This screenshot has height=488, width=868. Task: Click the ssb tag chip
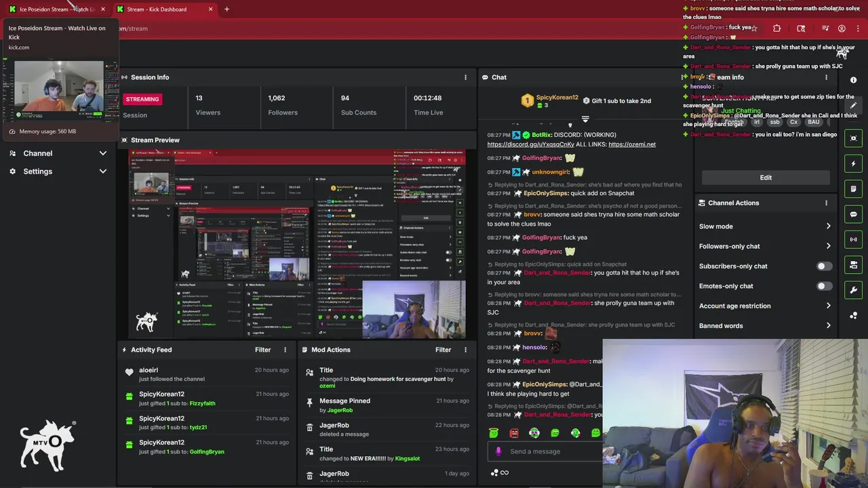point(774,122)
